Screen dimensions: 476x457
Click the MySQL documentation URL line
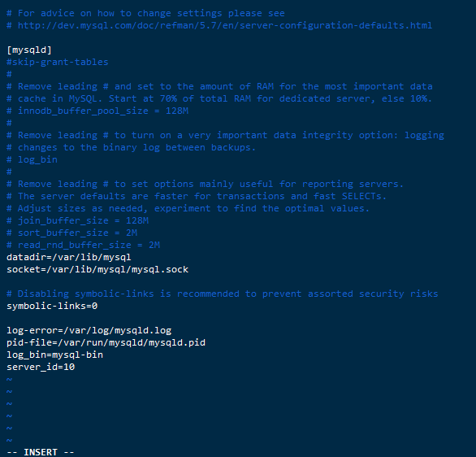(219, 25)
